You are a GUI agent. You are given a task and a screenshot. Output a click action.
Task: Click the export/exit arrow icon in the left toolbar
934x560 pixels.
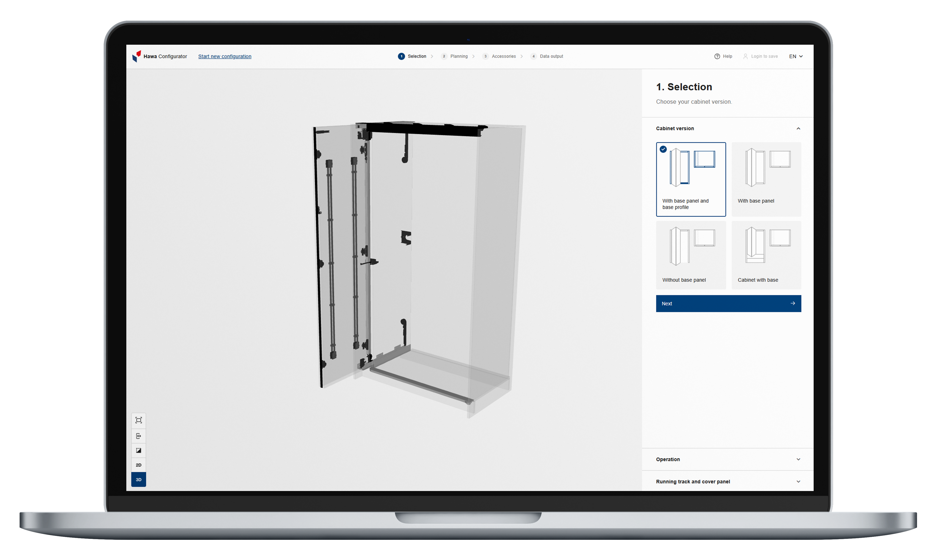click(138, 436)
